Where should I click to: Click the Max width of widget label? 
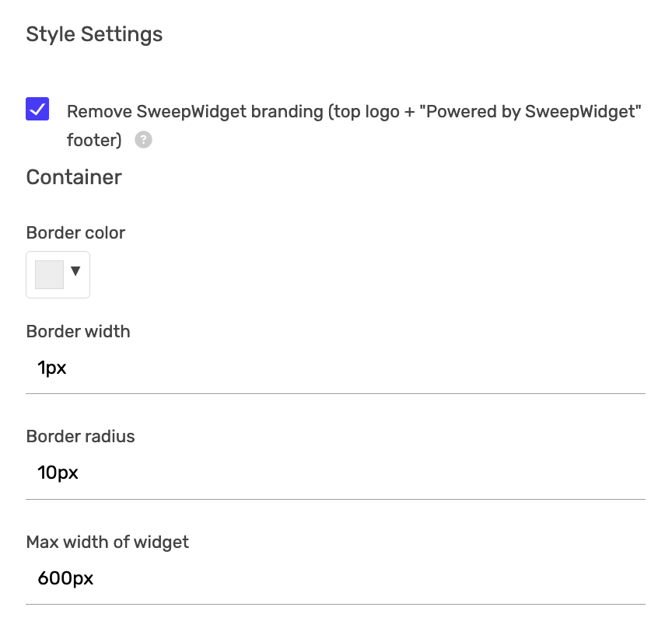coord(107,542)
